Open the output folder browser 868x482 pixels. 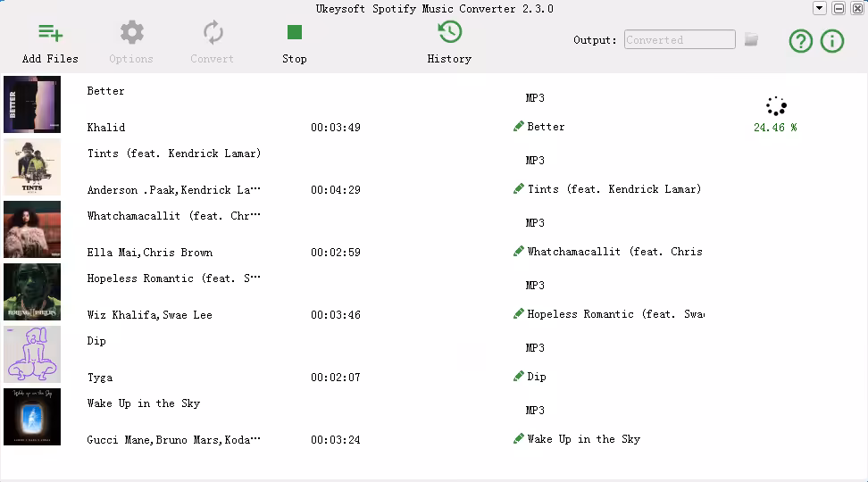click(x=752, y=40)
